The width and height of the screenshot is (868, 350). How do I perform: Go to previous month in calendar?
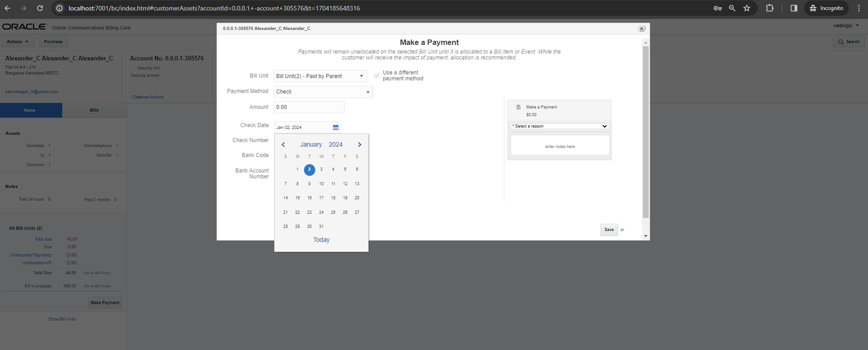[283, 145]
